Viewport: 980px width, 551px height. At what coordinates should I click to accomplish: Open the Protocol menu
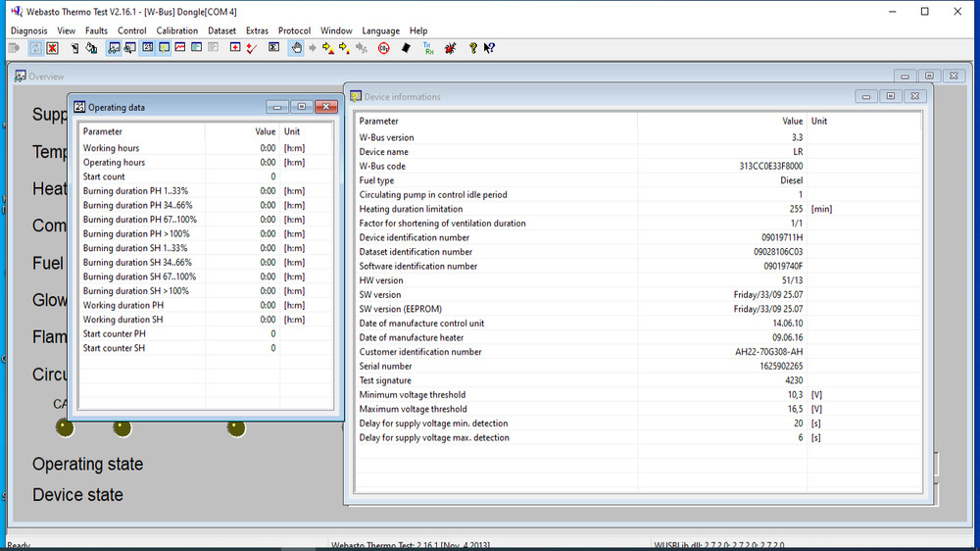294,30
